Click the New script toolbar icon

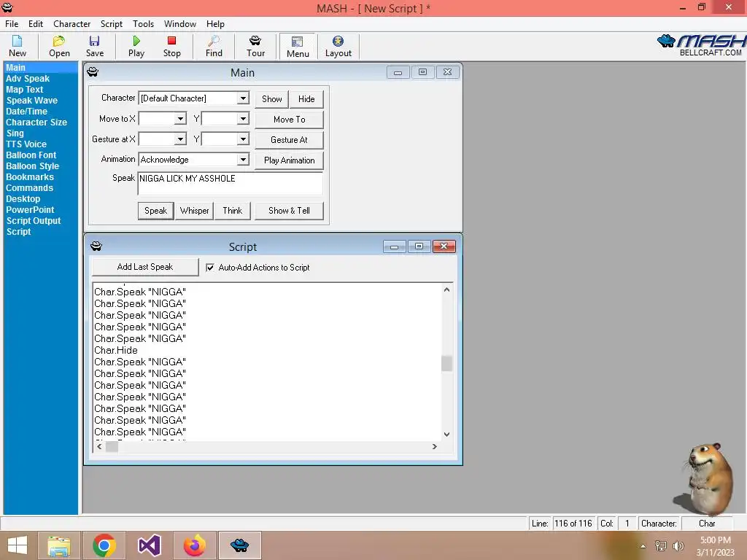(18, 46)
